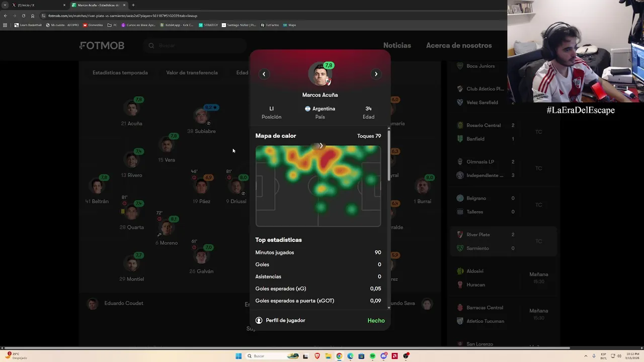Open the STRATEGY bookmark

pyautogui.click(x=208, y=25)
